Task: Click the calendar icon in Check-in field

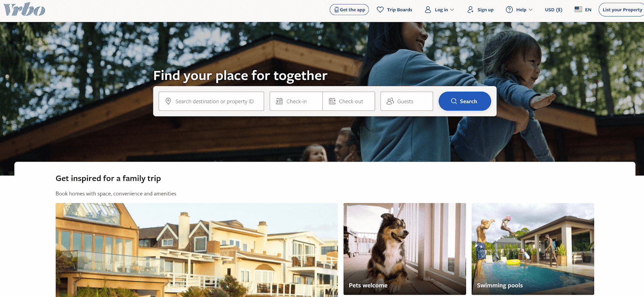Action: [279, 101]
